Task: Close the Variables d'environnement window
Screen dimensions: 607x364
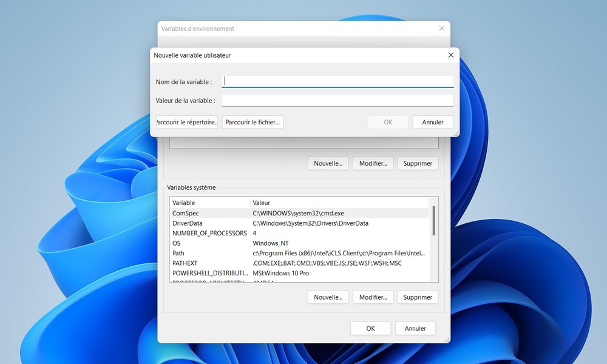Action: [x=441, y=29]
